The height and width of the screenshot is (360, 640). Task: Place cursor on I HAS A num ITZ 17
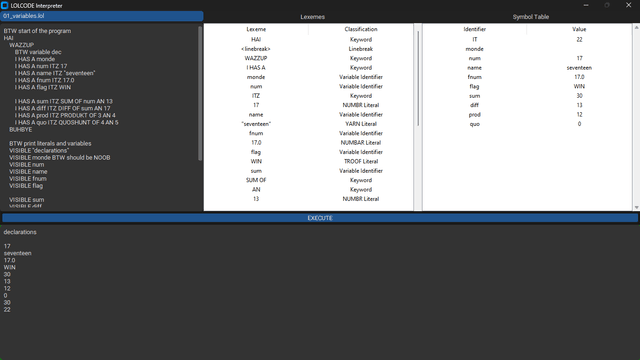click(41, 66)
